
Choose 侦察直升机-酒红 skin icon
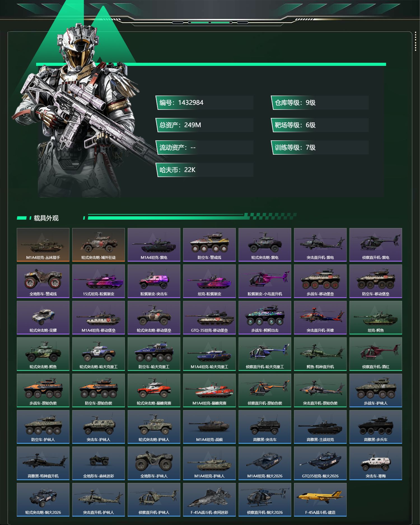click(x=376, y=354)
